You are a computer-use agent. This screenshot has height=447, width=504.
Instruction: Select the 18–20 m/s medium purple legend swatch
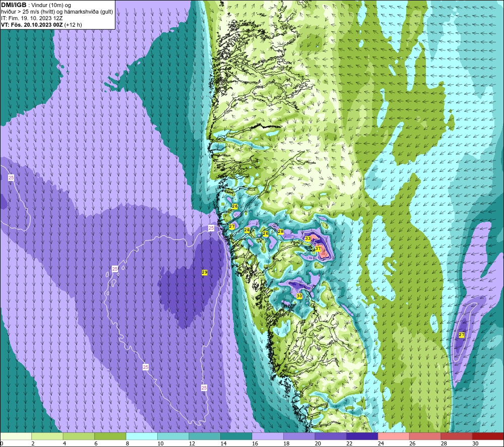(299, 436)
